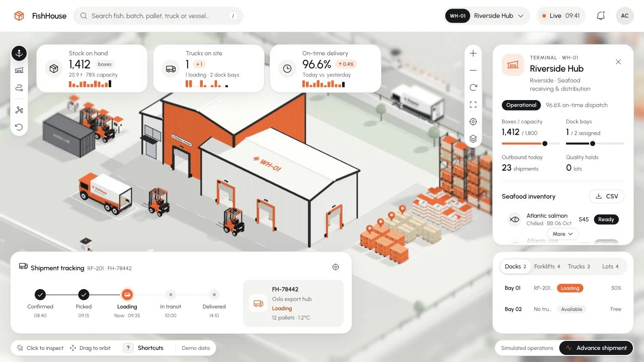644x362 pixels.
Task: Locate shipment using tracking panel target icon
Action: click(x=336, y=267)
